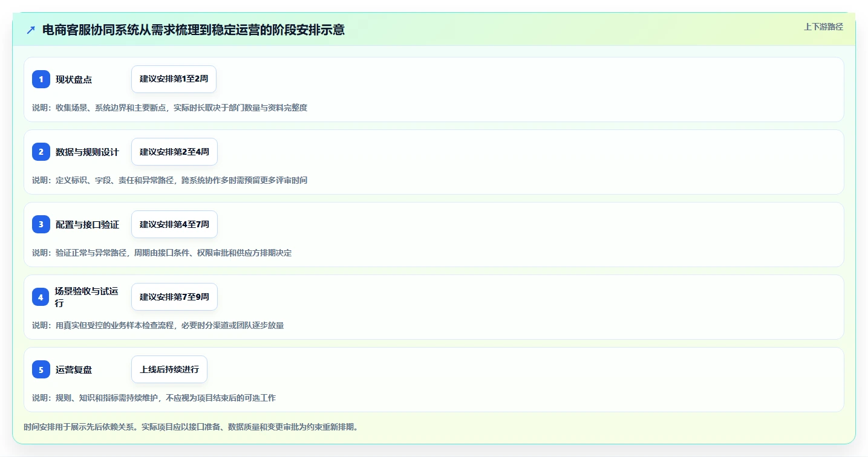Select the 建议安排第1至2周 pill
Screen dimensions: 868x457
(174, 79)
